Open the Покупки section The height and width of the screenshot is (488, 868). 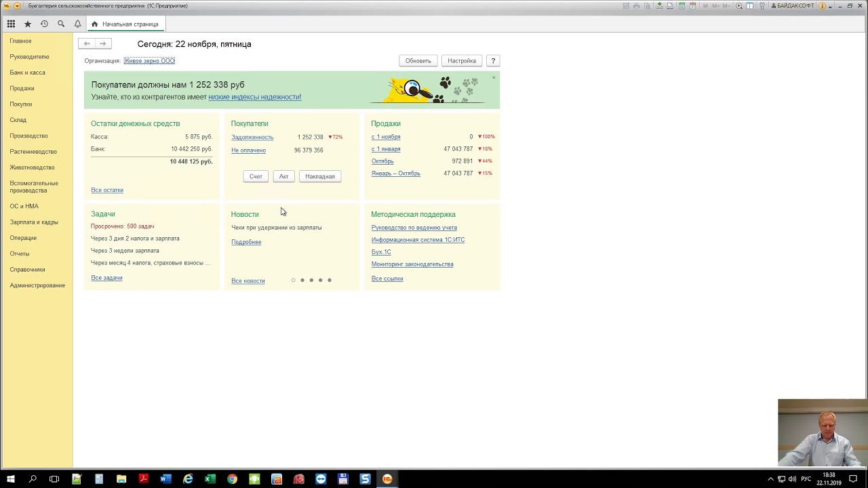[21, 104]
